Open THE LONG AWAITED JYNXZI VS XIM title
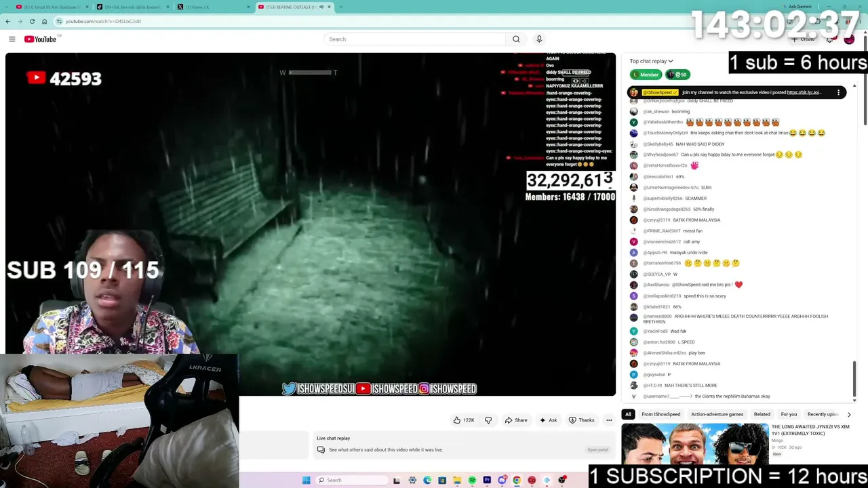Viewport: 868px width, 488px height. coord(810,430)
